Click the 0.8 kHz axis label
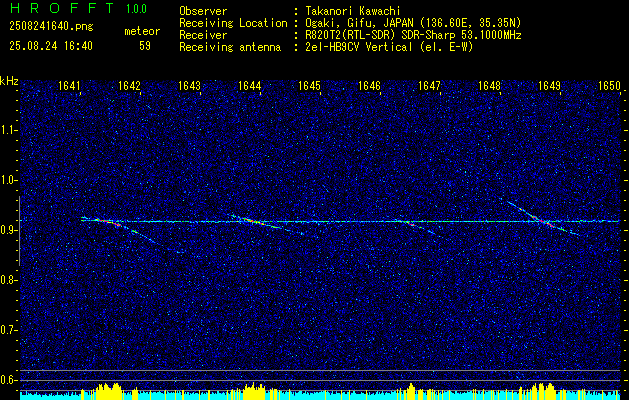The height and width of the screenshot is (400, 629). pyautogui.click(x=9, y=280)
